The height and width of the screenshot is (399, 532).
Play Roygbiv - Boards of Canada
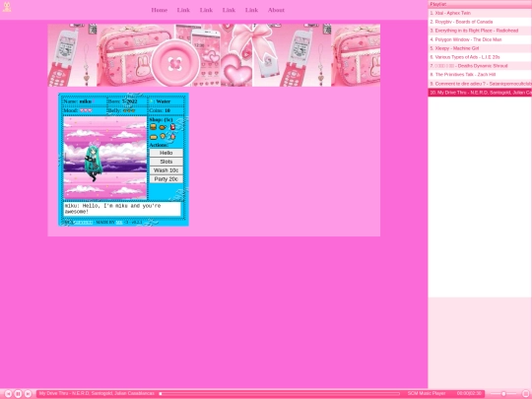pos(480,22)
